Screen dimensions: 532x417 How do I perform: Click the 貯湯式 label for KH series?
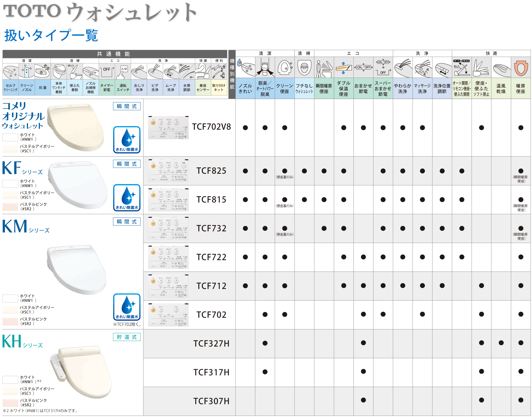pos(127,337)
